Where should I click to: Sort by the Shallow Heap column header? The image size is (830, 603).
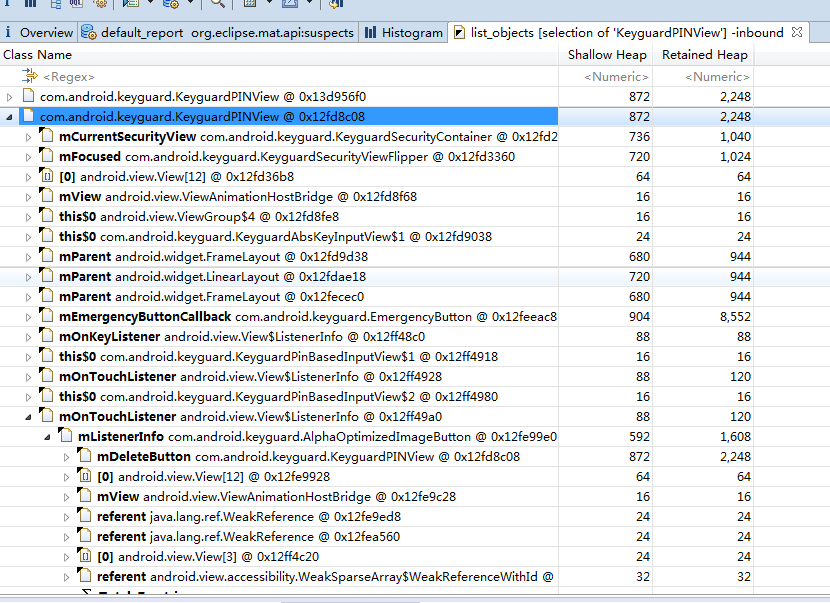[x=606, y=55]
